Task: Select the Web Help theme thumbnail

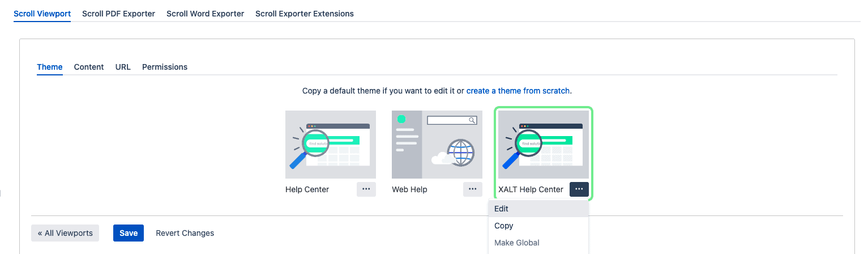Action: click(437, 145)
